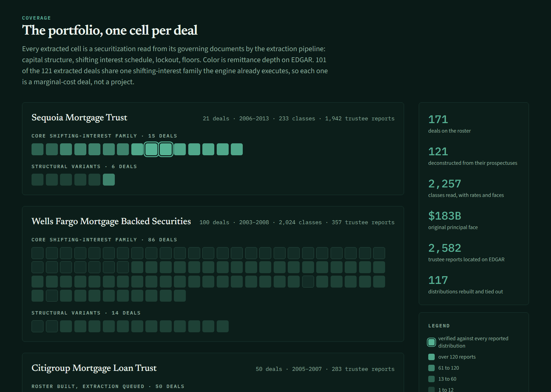Screen dimensions: 551x392
Task: Click the 'CORE SHIFTING-INTEREST FAMILY · 15 DEALS' label
Action: (104, 136)
